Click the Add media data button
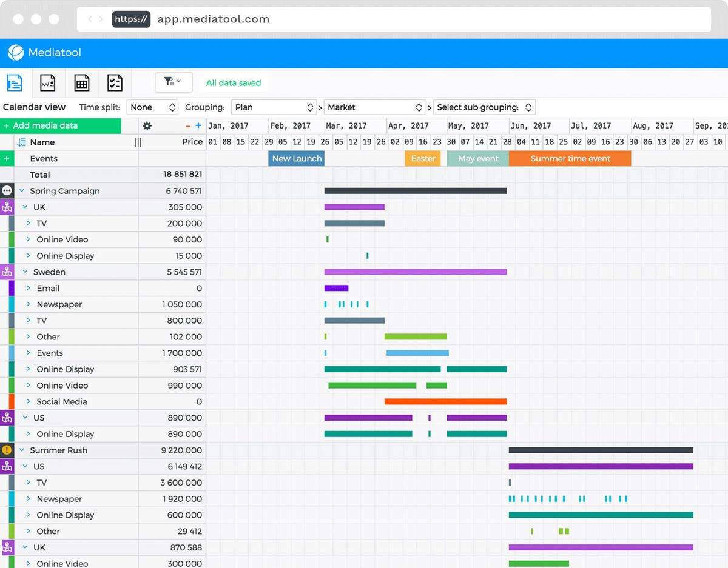Screen dimensions: 728x568 click(x=41, y=125)
